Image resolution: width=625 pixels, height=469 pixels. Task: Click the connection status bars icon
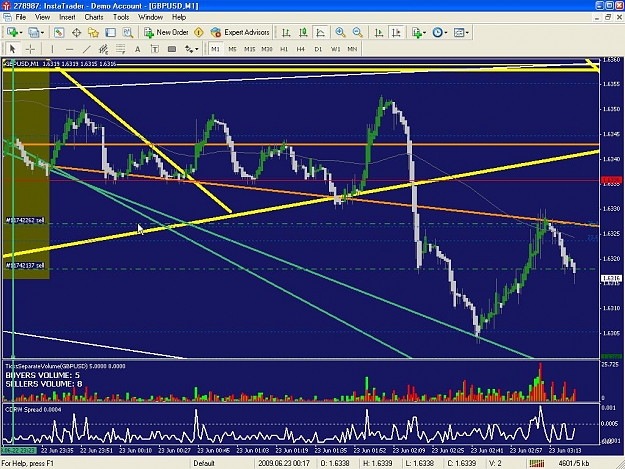pos(537,463)
